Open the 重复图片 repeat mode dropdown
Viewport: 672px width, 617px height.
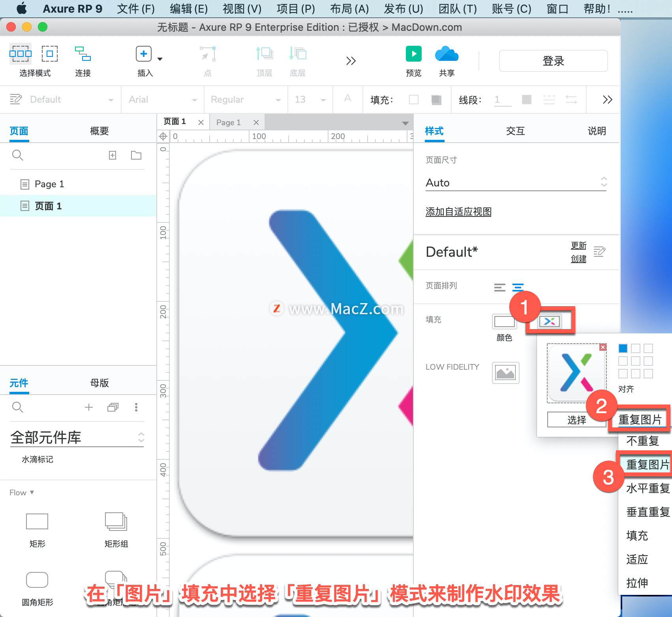tap(640, 419)
